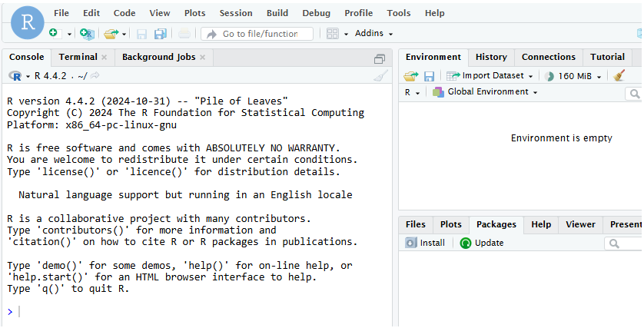Click the Packages search field
644x328 pixels.
point(624,244)
